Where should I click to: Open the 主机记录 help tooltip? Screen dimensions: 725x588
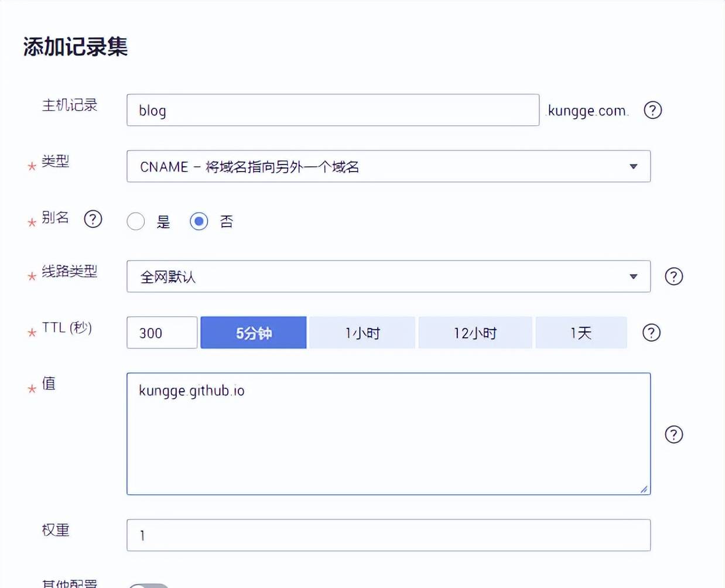652,110
